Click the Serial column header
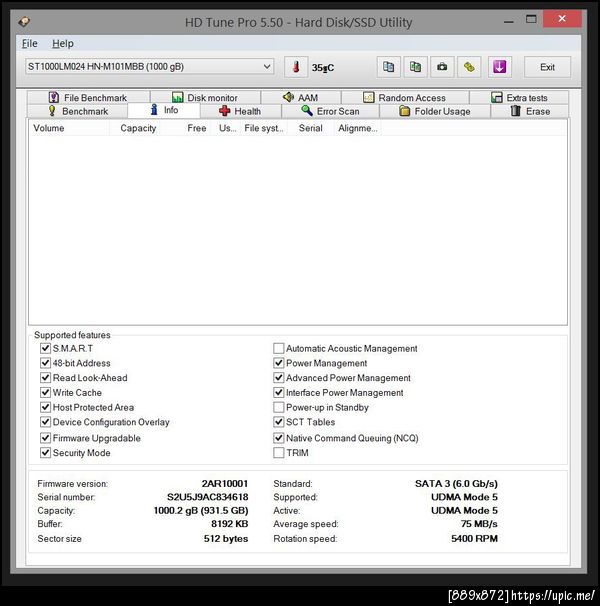 (310, 128)
